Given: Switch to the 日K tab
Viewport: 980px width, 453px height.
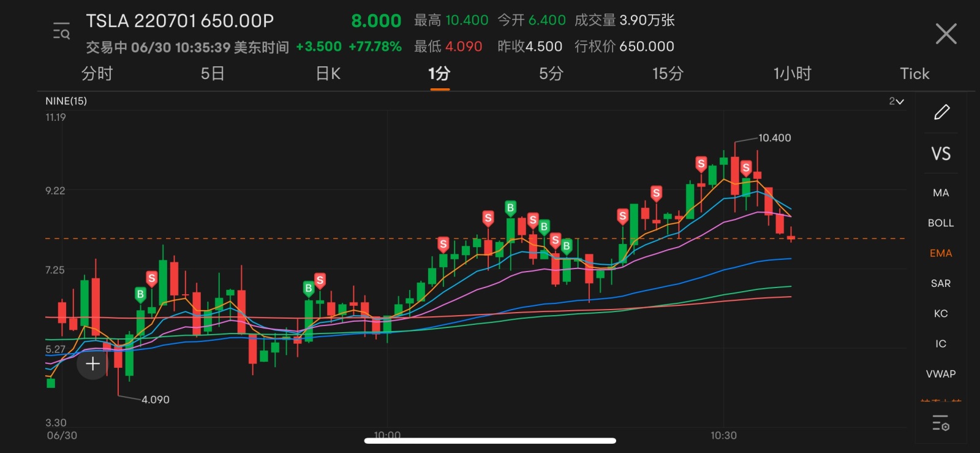Looking at the screenshot, I should point(328,74).
